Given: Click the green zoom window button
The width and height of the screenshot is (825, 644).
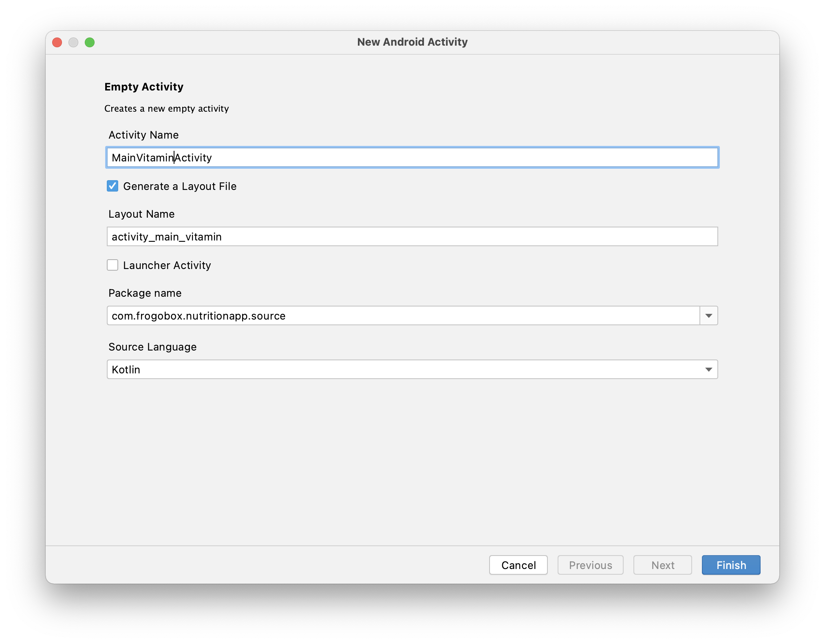Looking at the screenshot, I should click(x=90, y=42).
